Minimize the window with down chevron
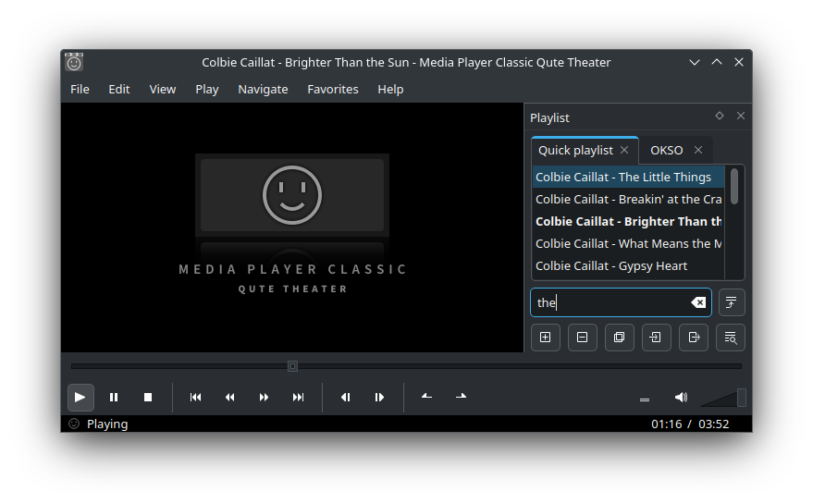This screenshot has height=504, width=813. tap(695, 62)
